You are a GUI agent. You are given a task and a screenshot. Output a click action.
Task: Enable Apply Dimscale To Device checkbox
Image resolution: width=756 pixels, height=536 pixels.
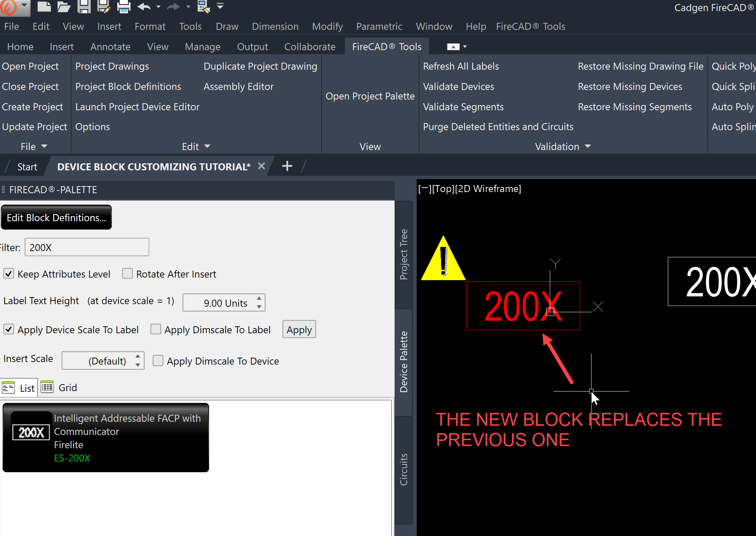[158, 360]
